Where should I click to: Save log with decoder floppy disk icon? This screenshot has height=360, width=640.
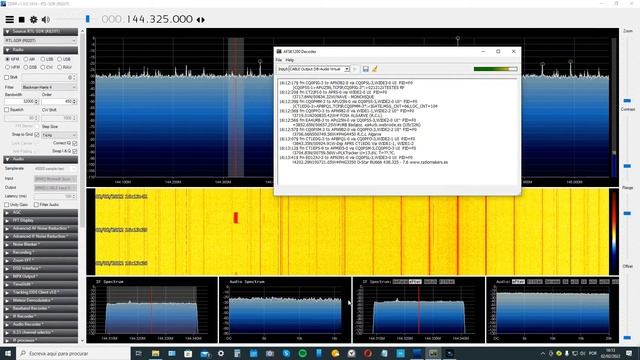365,69
